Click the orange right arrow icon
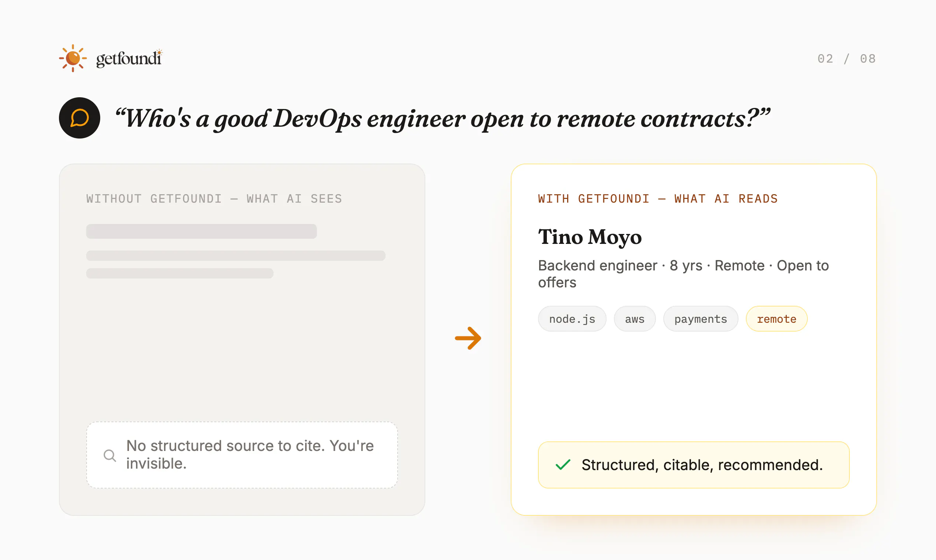Viewport: 936px width, 560px height. tap(468, 338)
